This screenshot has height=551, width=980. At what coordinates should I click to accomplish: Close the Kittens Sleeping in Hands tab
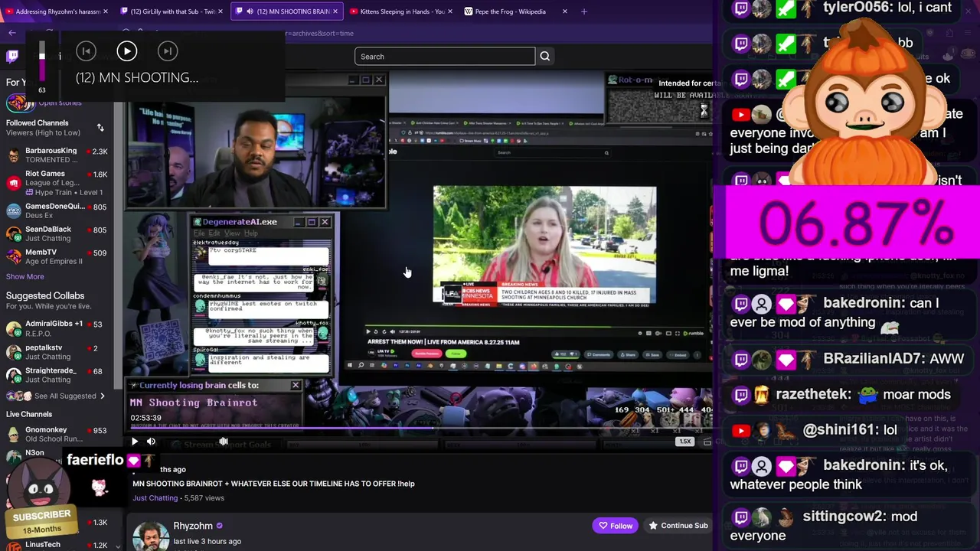450,11
